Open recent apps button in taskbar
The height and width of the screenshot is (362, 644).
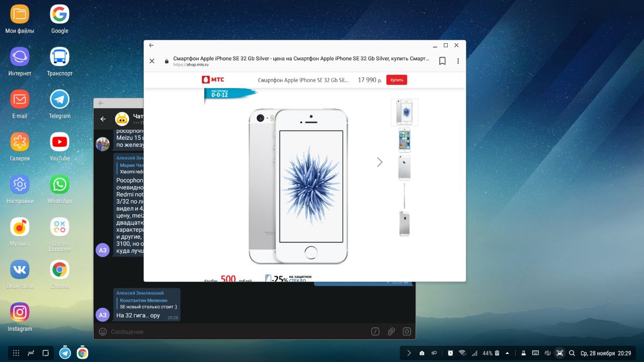(31, 353)
